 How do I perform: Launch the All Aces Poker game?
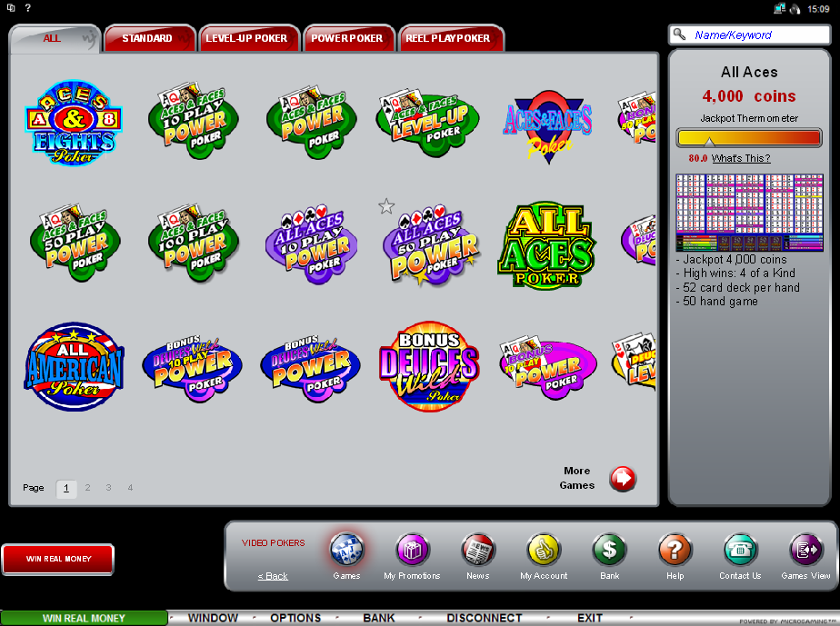point(546,245)
